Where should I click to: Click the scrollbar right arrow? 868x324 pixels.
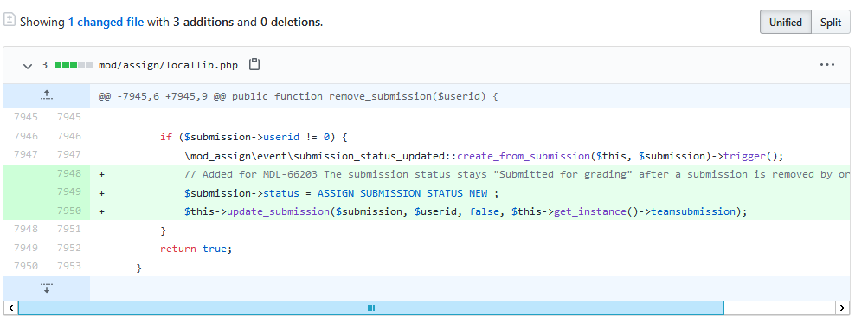click(842, 308)
